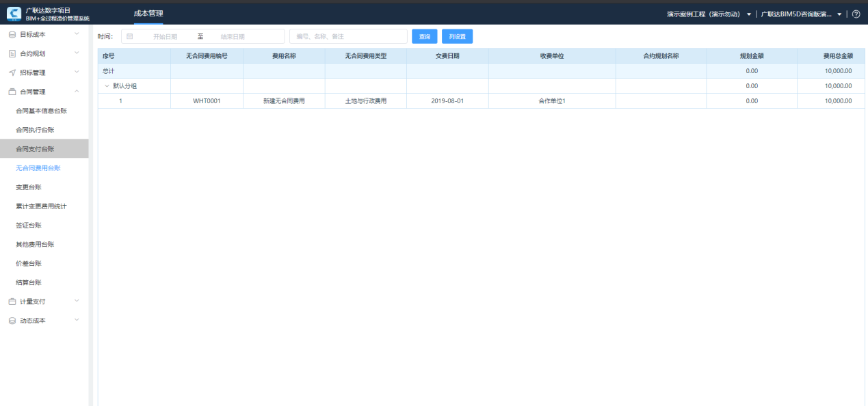Click the 列设置 column settings button
The width and height of the screenshot is (868, 406).
(x=457, y=36)
